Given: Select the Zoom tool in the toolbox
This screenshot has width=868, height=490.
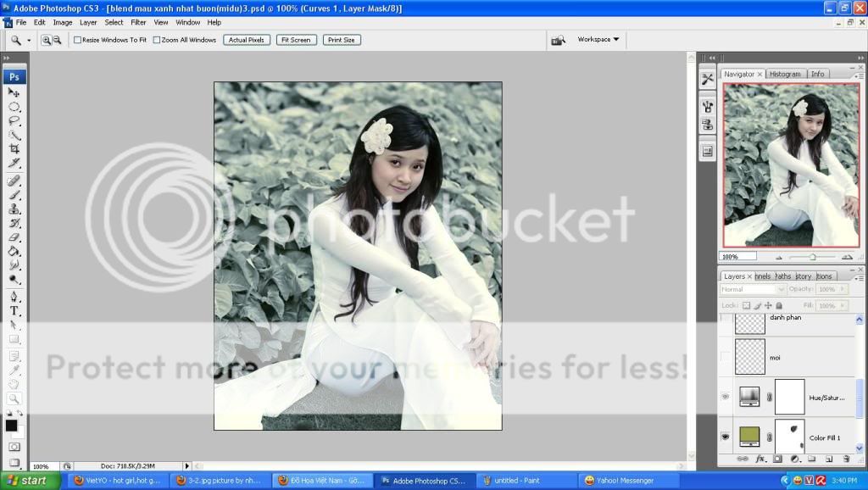Looking at the screenshot, I should pyautogui.click(x=14, y=398).
